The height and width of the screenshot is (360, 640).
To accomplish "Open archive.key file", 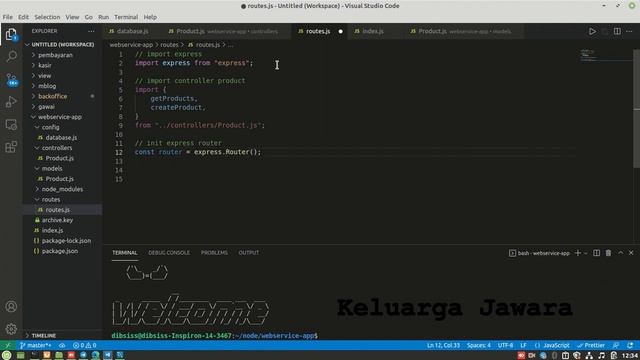I will (x=62, y=220).
